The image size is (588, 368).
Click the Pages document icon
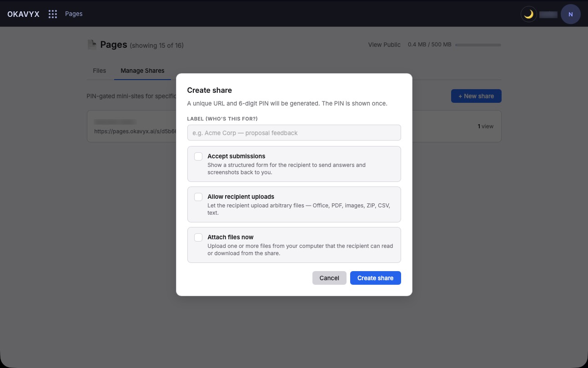(x=92, y=44)
